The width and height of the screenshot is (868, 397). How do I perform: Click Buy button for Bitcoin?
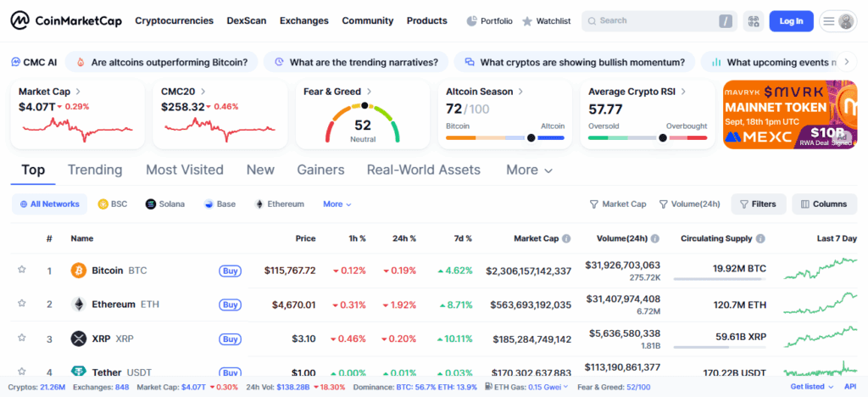[231, 271]
